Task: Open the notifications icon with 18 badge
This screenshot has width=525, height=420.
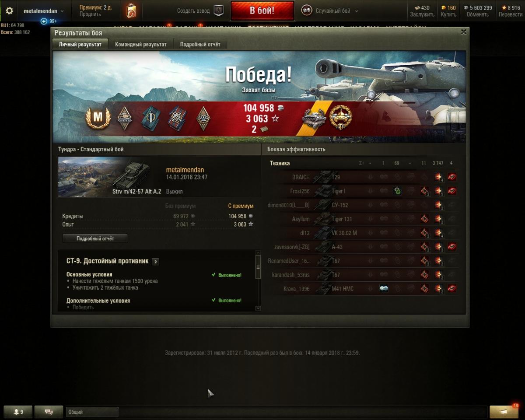Action: (504, 411)
